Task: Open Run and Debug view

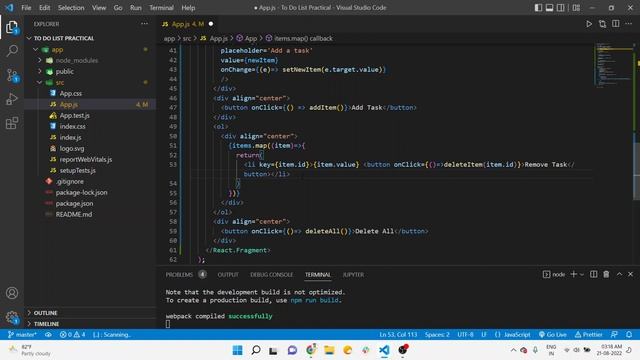Action: point(12,99)
